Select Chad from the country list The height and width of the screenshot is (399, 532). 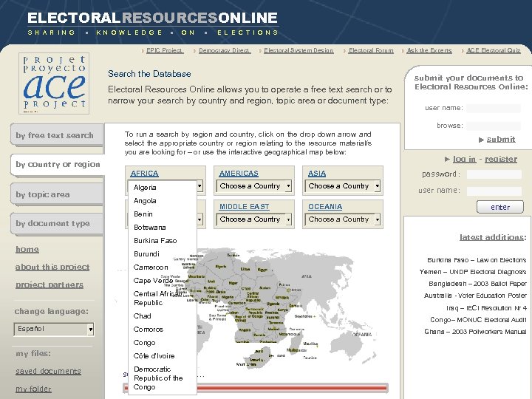142,316
